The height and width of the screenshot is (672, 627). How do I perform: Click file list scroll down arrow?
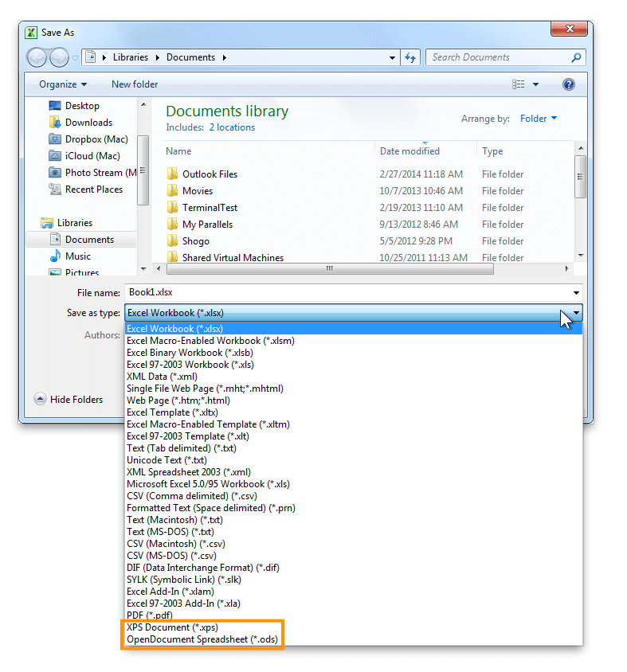click(581, 256)
